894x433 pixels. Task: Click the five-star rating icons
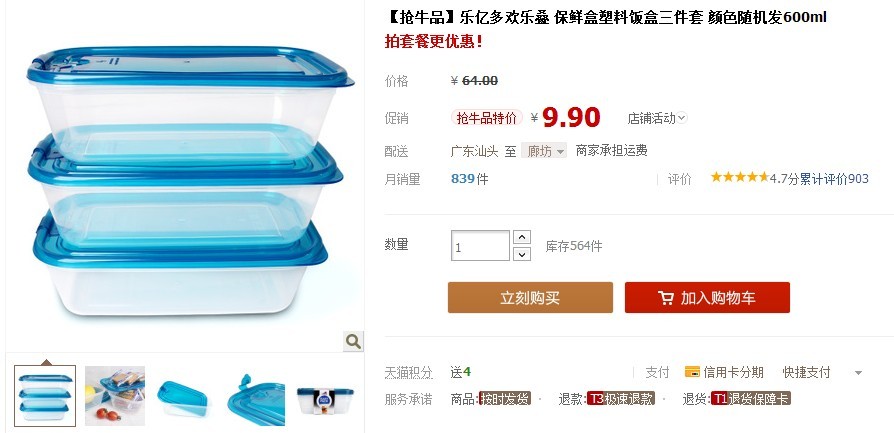pyautogui.click(x=739, y=177)
